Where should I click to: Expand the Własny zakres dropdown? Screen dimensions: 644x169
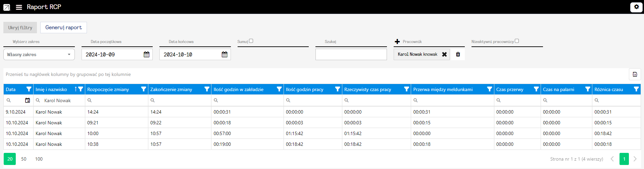point(39,54)
